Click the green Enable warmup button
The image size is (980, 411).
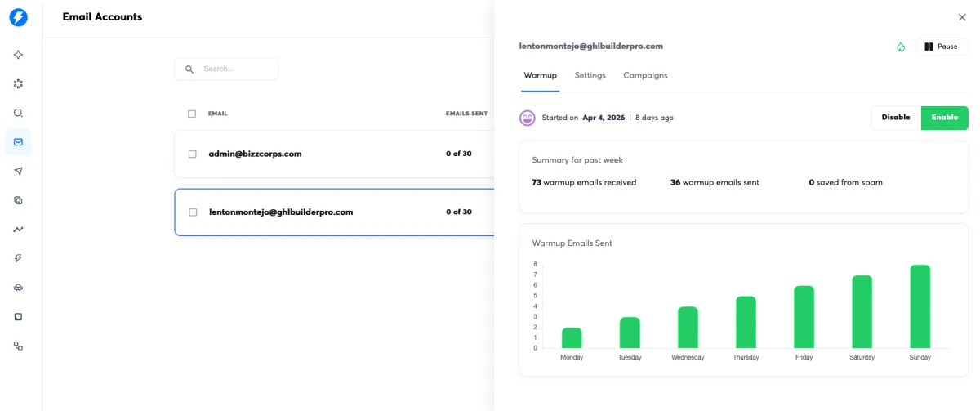[x=944, y=118]
